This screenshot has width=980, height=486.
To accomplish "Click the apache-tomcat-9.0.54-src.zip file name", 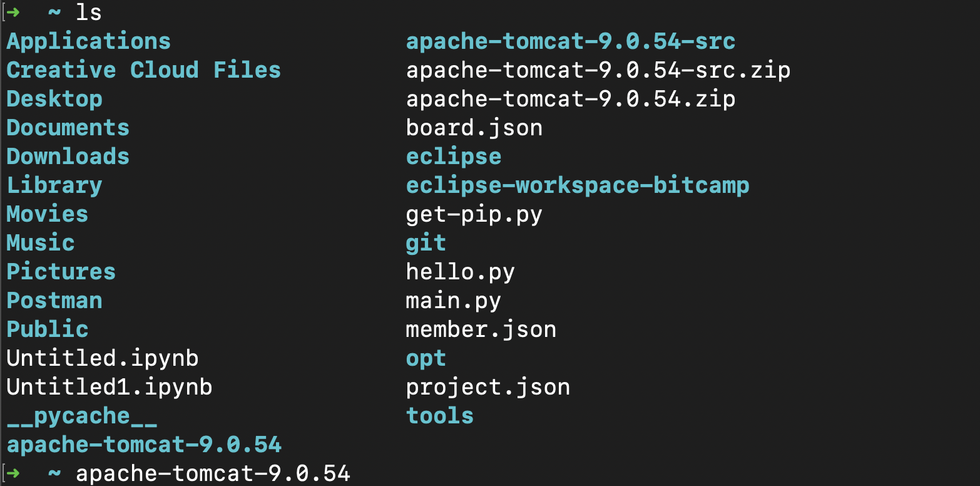I will (598, 70).
